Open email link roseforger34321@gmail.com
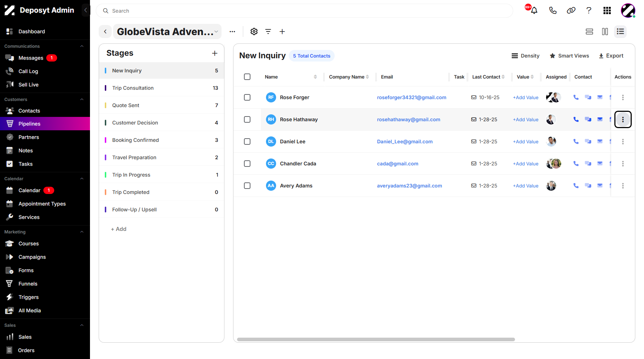Viewport: 644px width, 359px height. coord(412,97)
